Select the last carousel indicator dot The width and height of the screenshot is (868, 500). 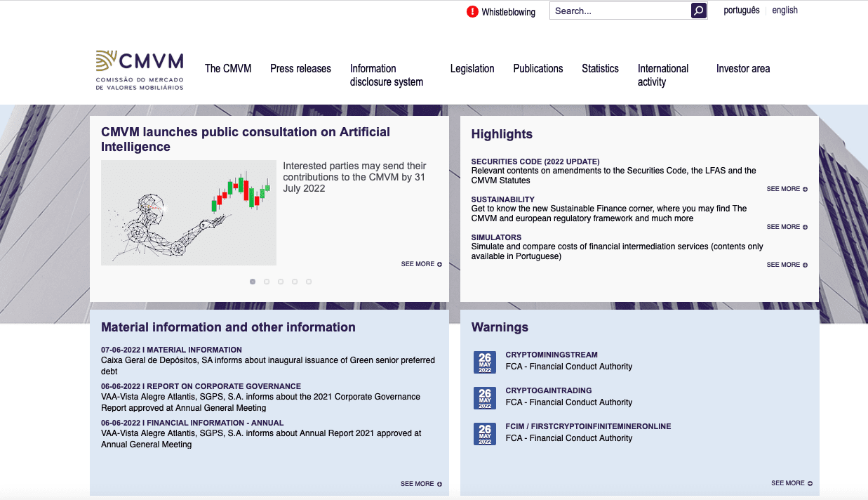tap(309, 281)
